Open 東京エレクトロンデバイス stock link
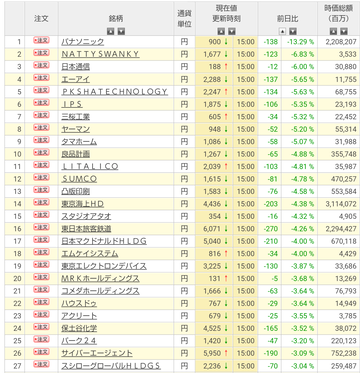Viewport: 360px width, 373px height. point(104,266)
